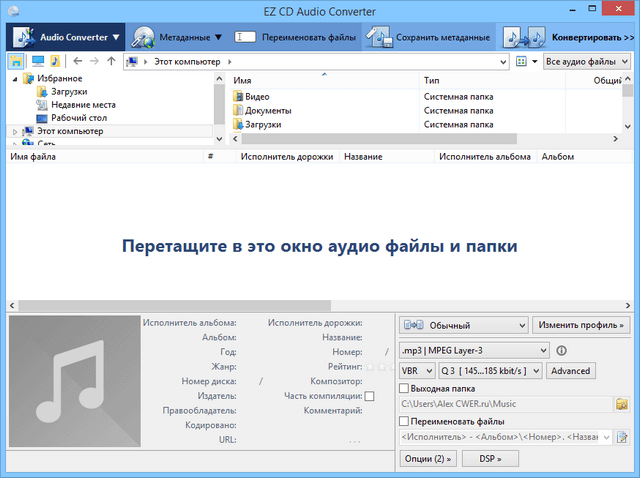Browse for output folder with folder icon

(x=621, y=404)
